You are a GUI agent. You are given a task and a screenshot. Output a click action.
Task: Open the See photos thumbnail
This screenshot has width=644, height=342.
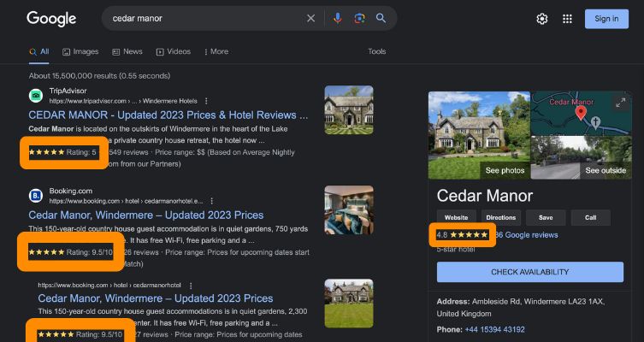[478, 134]
